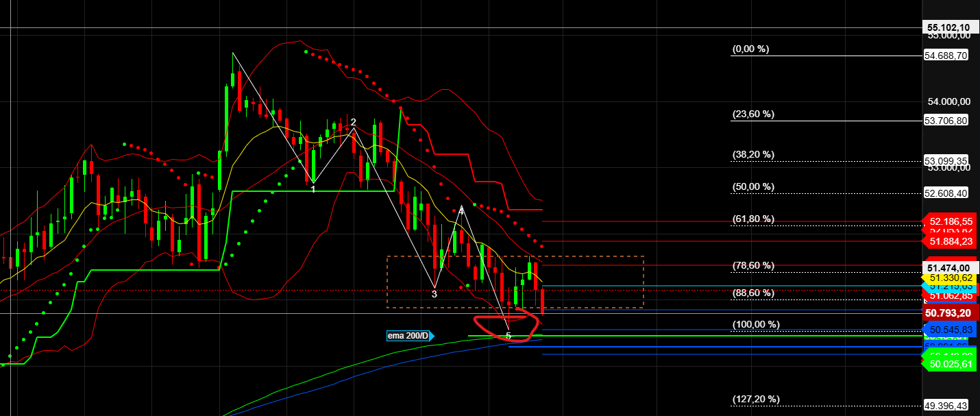Select the '(0,00 %)' Fibonacci level label
Image resolution: width=980 pixels, height=416 pixels.
coord(750,49)
